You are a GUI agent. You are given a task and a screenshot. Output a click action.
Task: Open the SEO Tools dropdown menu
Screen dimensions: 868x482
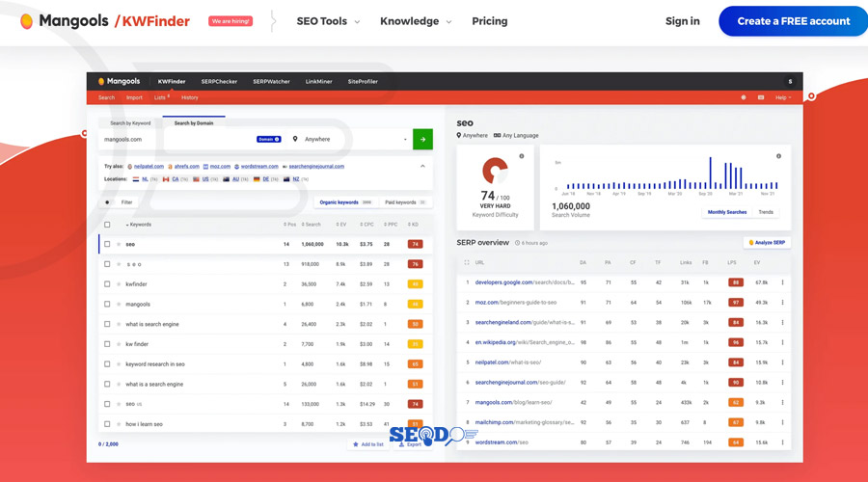click(x=328, y=21)
